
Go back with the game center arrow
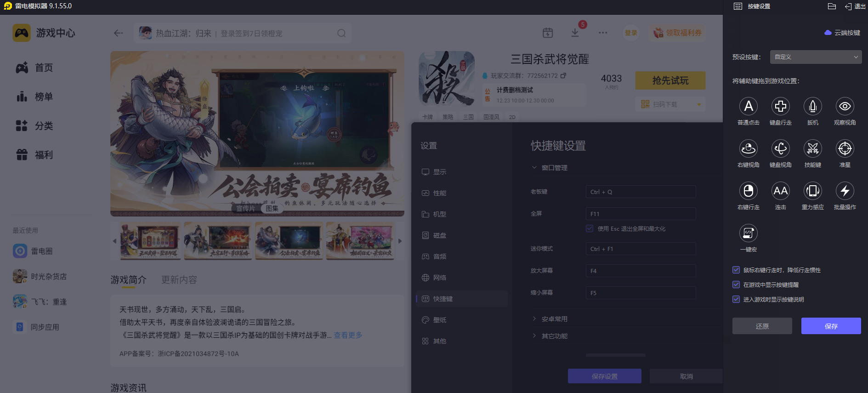click(x=119, y=33)
